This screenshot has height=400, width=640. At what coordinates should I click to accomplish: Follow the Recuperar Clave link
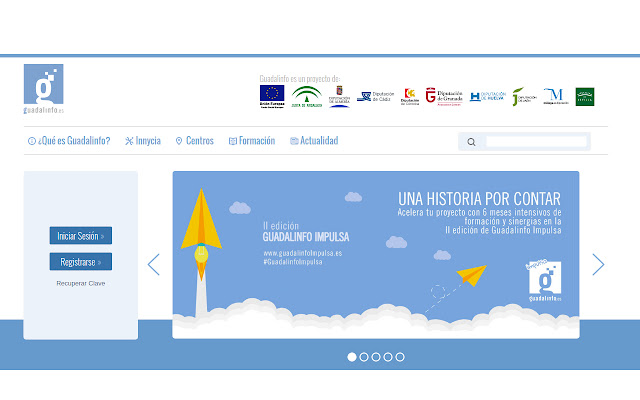(81, 283)
